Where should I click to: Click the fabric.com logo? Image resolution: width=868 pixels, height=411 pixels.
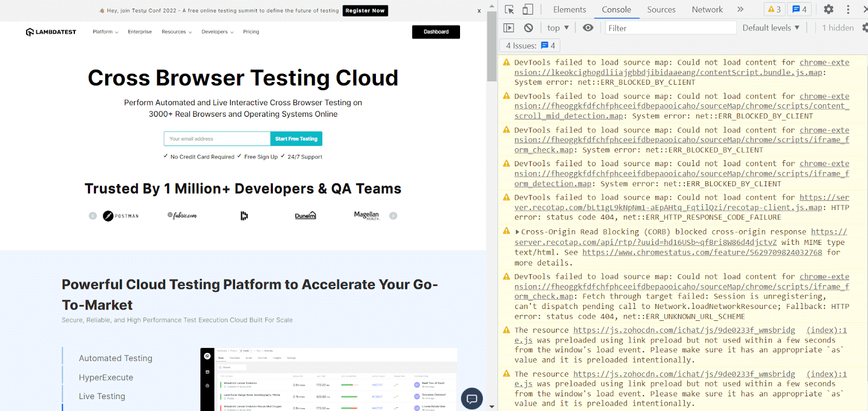(x=182, y=216)
